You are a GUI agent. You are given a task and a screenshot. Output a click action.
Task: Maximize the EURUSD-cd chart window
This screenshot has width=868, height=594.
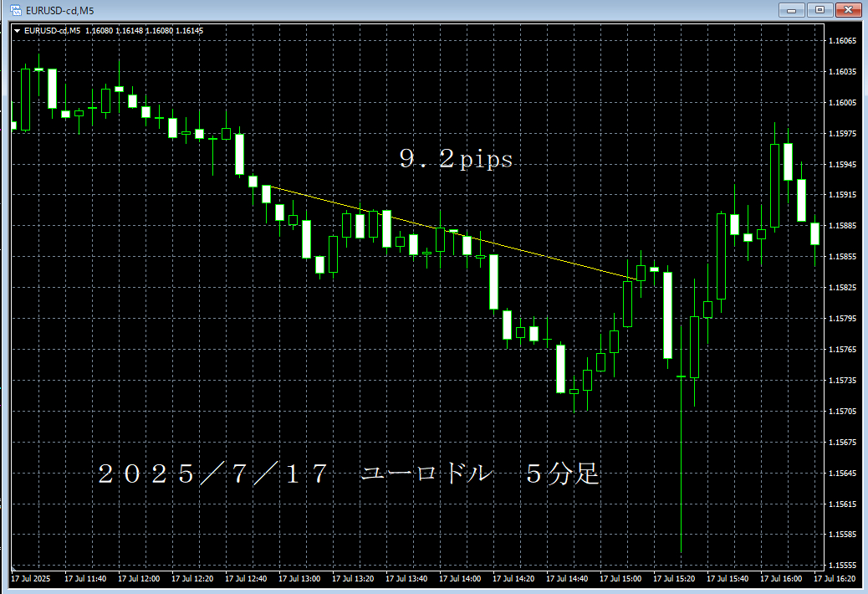(819, 10)
